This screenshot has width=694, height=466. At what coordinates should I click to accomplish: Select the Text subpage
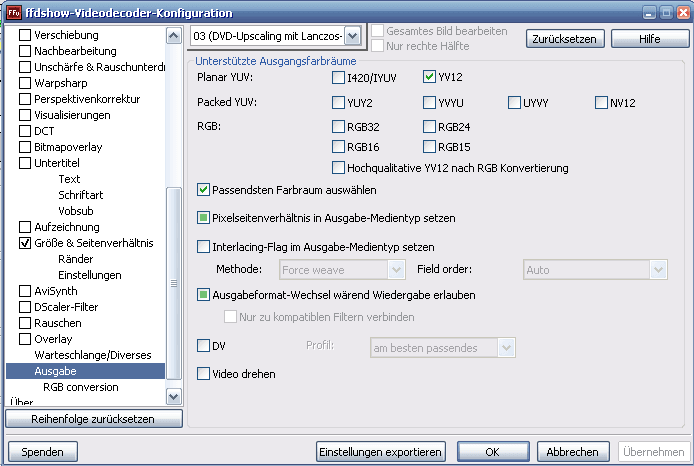pyautogui.click(x=69, y=179)
